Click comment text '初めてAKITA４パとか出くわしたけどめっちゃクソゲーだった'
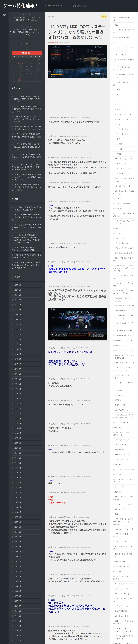The image size is (138, 644). (x=75, y=122)
